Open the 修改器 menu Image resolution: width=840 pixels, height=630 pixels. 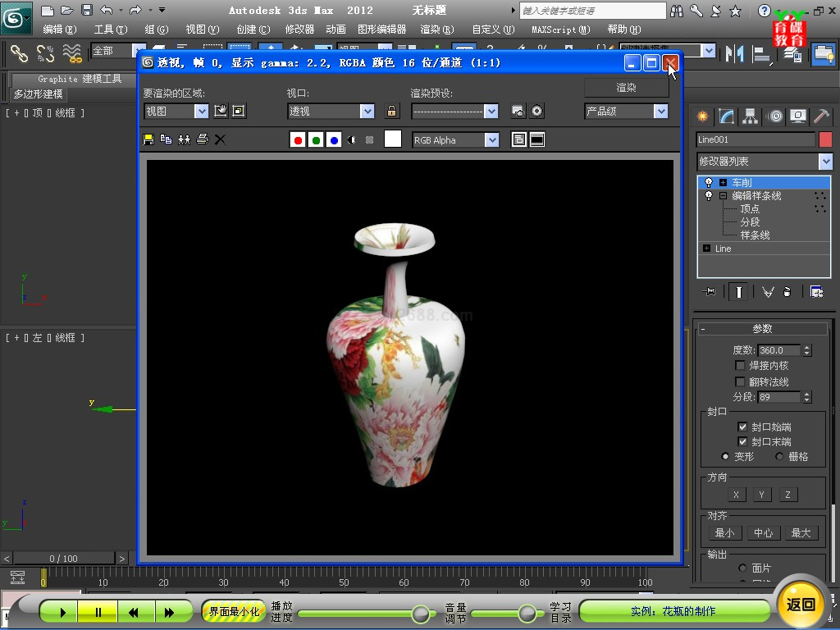point(299,30)
